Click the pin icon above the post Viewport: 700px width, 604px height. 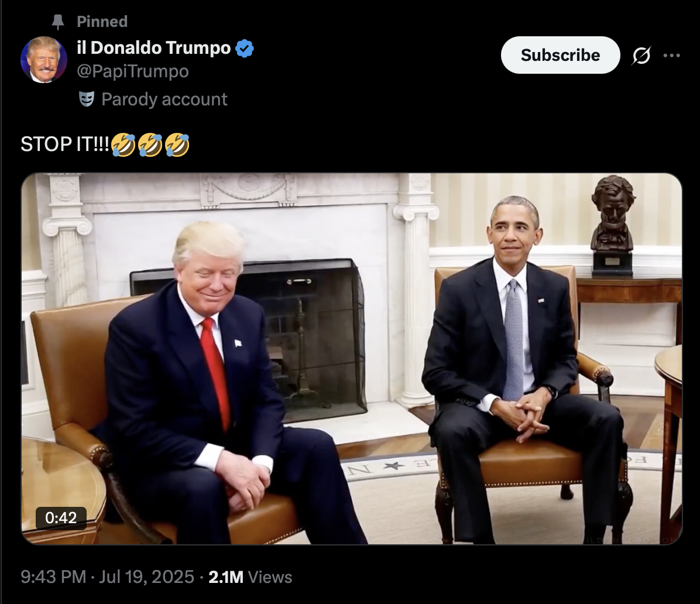[57, 22]
